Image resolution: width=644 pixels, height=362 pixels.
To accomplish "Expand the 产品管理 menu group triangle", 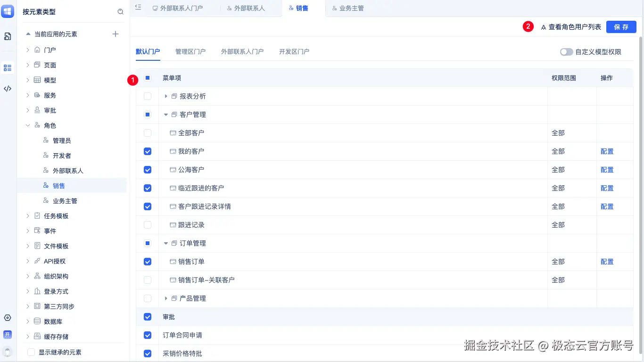I will (x=166, y=298).
